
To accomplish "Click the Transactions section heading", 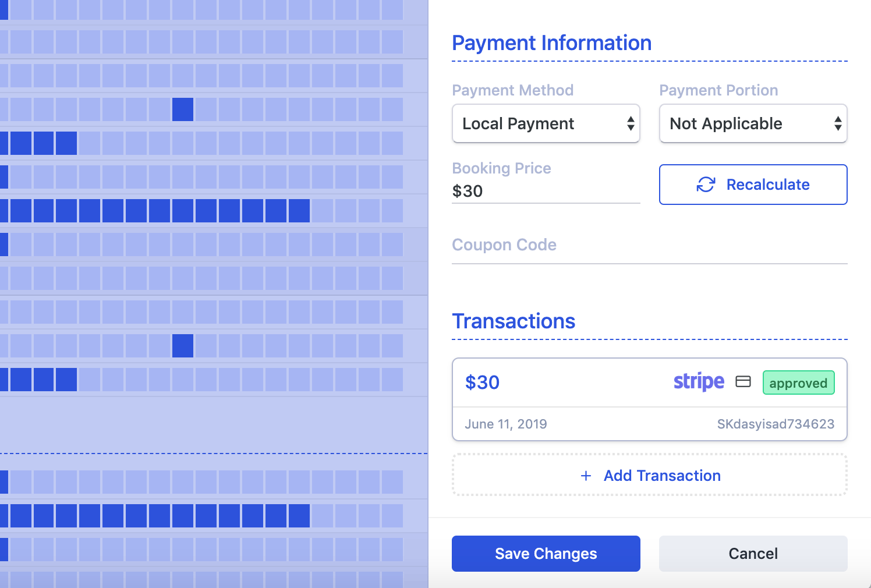I will (514, 321).
